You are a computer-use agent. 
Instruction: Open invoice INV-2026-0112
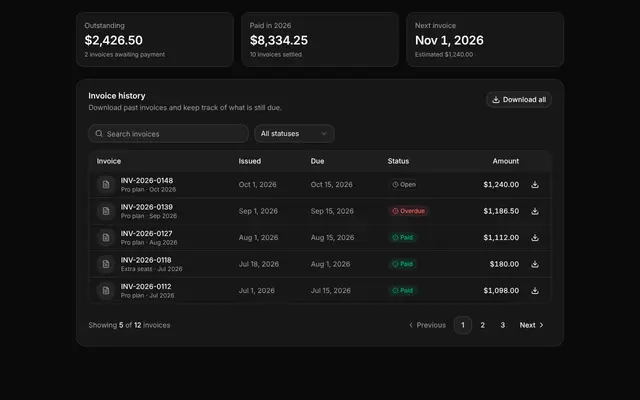146,287
